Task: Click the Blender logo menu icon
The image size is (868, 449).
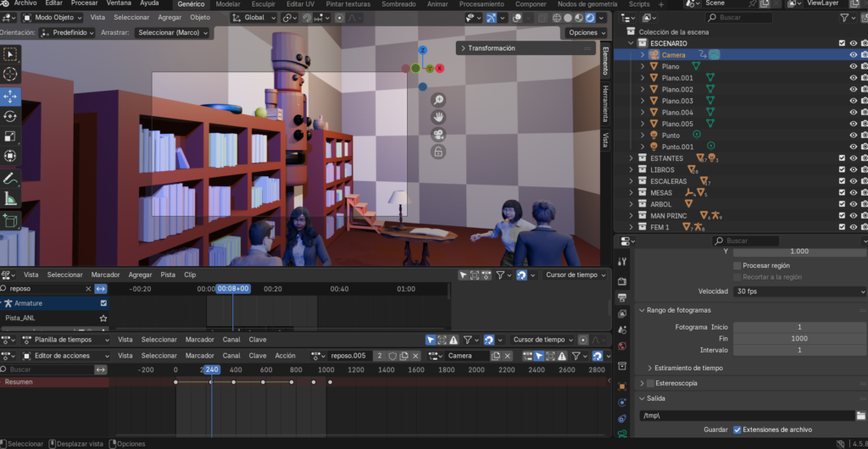Action: coord(5,3)
